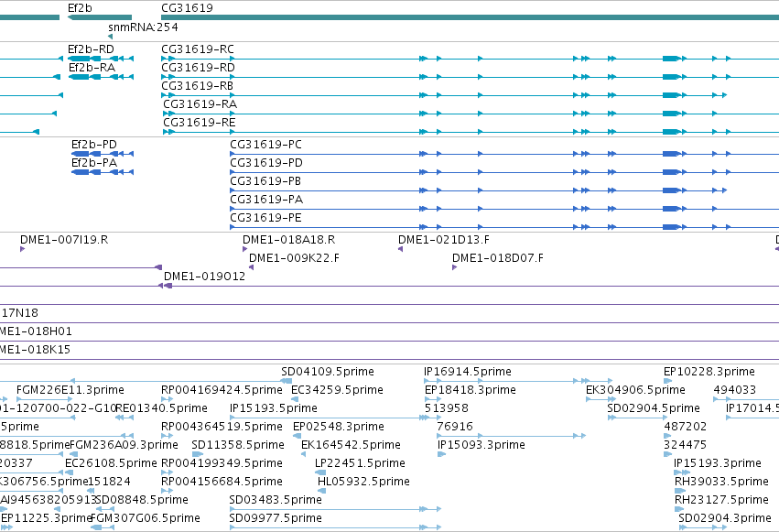
Task: Click EST EK164542.5prime
Action: [x=351, y=446]
